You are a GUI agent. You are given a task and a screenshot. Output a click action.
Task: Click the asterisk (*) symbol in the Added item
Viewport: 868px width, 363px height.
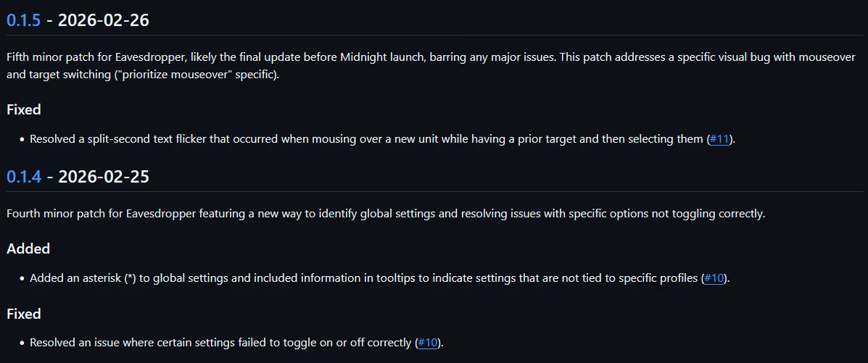tap(130, 278)
